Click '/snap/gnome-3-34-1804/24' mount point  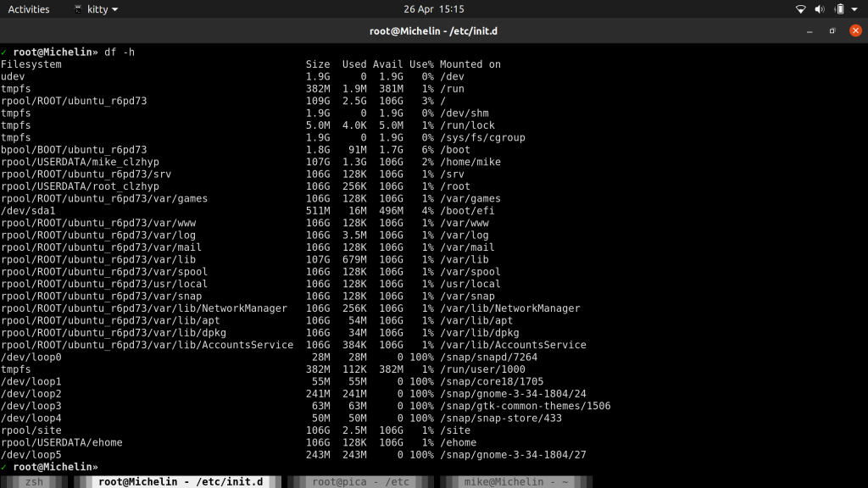pos(513,393)
